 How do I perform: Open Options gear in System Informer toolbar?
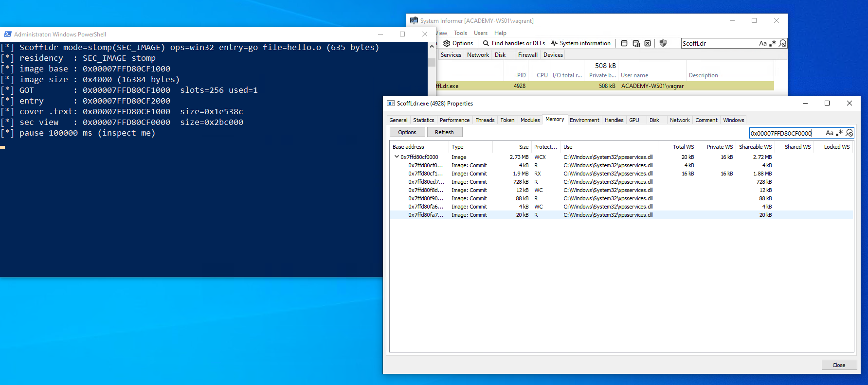click(457, 43)
